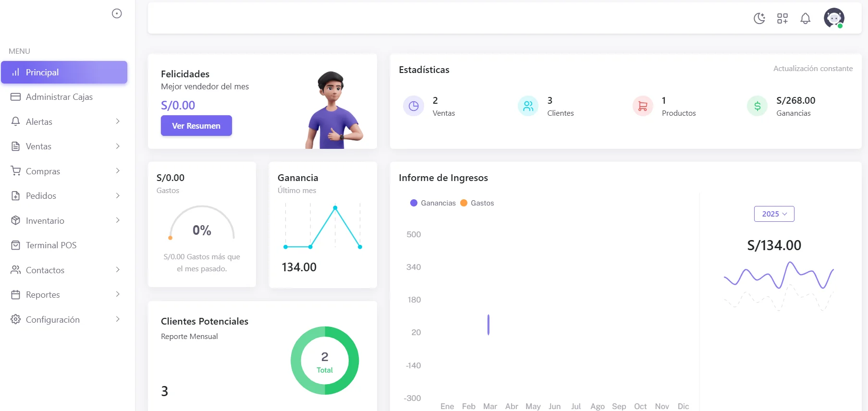The image size is (868, 411).
Task: Expand the Configuración submenu chevron
Action: [x=118, y=319]
